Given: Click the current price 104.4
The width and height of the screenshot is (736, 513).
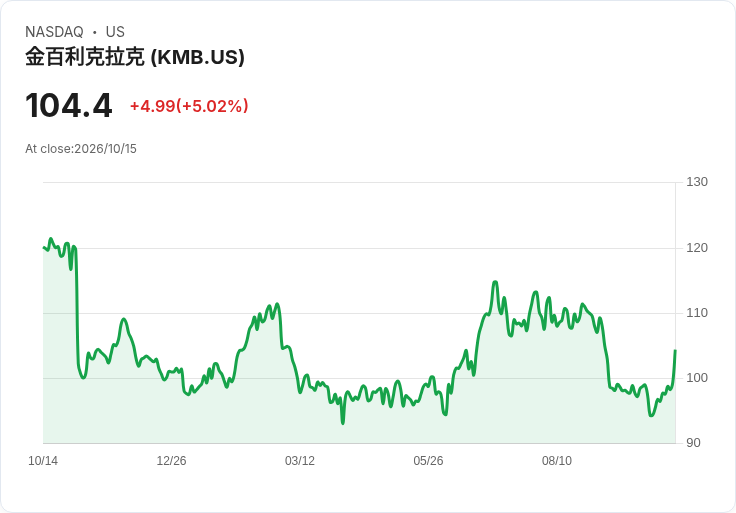Looking at the screenshot, I should point(69,105).
